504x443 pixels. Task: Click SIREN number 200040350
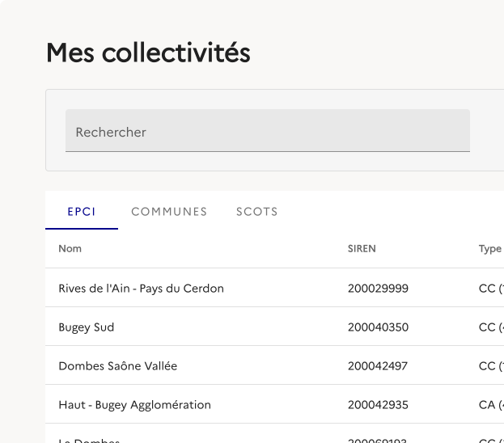(378, 327)
